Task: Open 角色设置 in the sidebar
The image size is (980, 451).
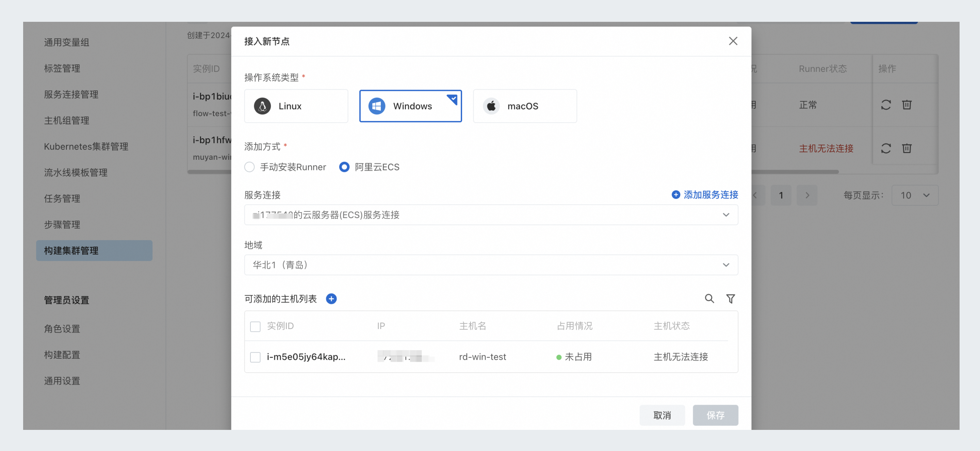Action: [62, 328]
